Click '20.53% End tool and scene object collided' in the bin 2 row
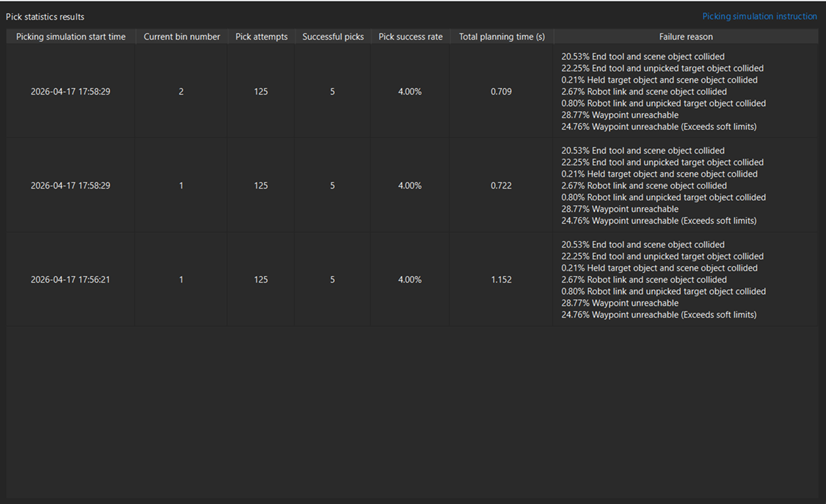Image resolution: width=826 pixels, height=504 pixels. click(x=643, y=57)
